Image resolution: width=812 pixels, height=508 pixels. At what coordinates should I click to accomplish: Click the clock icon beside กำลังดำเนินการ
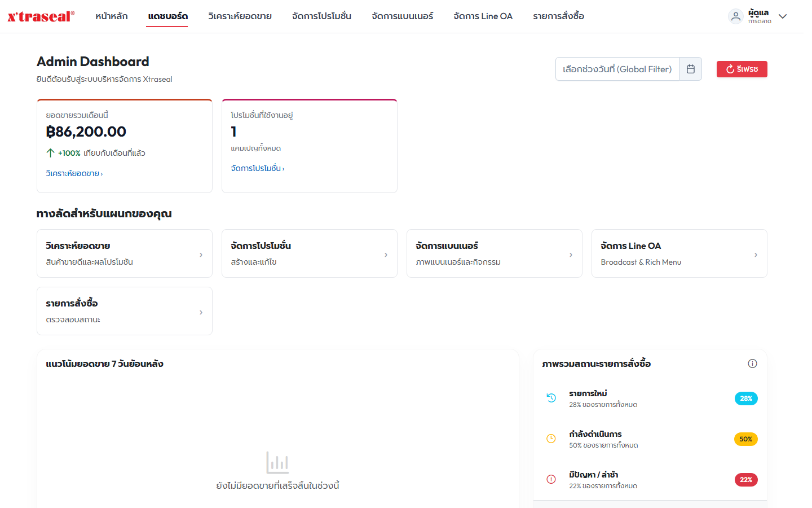point(551,439)
